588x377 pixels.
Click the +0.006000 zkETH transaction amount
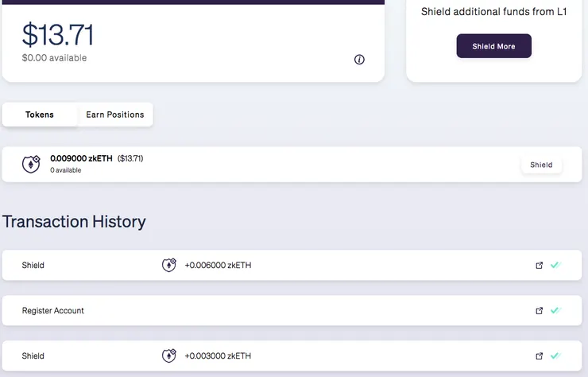(x=218, y=265)
